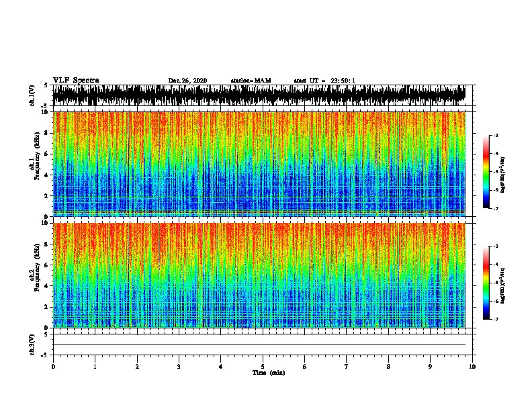The width and height of the screenshot is (532, 411).
Task: Click the 'VLF Spectra' title text
Action: [x=76, y=81]
